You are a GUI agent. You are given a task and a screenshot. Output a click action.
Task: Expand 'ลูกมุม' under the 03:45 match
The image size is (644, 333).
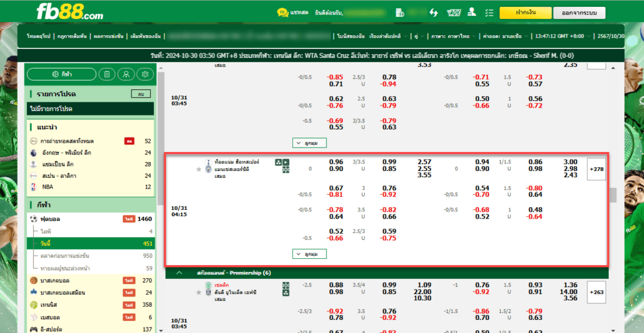[x=309, y=143]
